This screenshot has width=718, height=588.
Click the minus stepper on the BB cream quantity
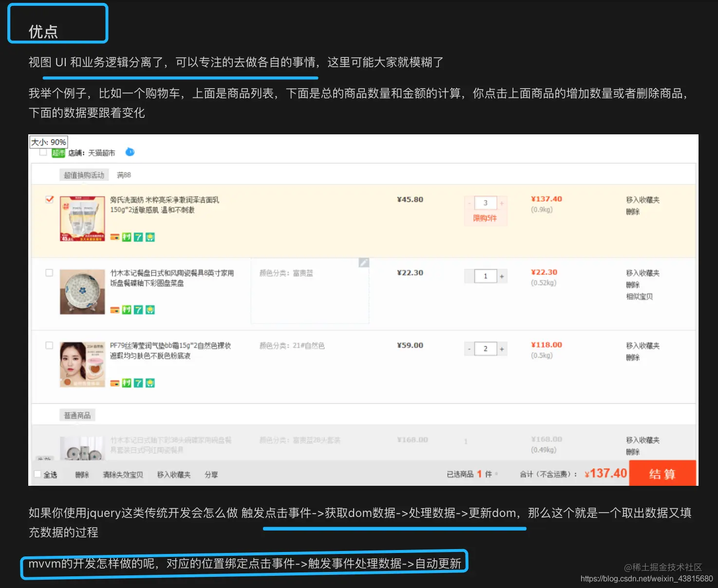pyautogui.click(x=469, y=349)
